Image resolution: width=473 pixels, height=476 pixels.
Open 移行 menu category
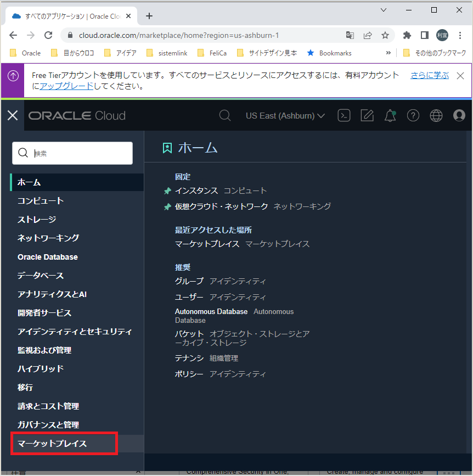coord(25,388)
